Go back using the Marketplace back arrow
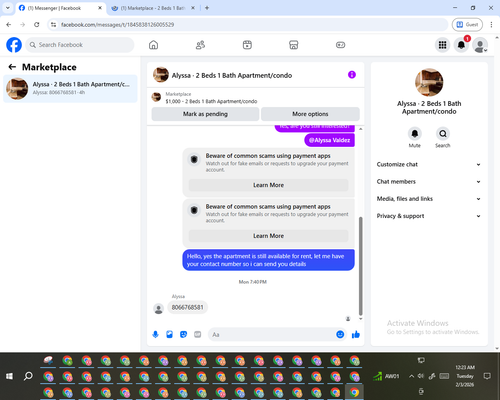500x400 pixels. coord(12,67)
